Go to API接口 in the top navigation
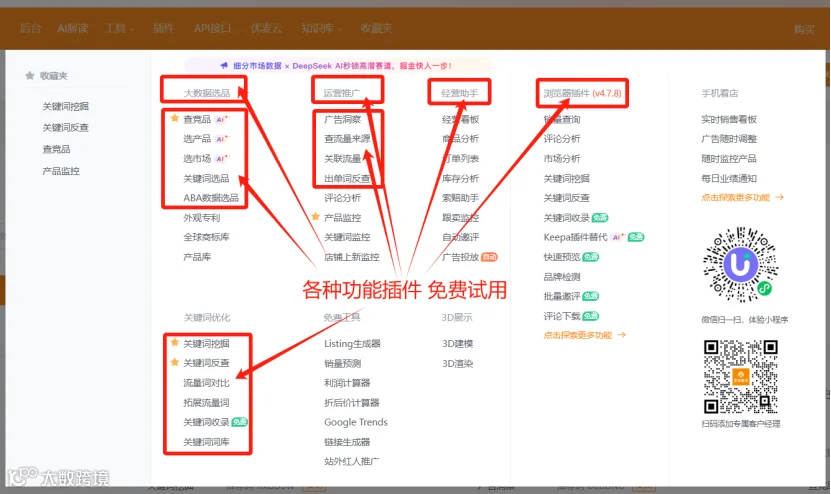This screenshot has width=831, height=494. click(x=212, y=29)
